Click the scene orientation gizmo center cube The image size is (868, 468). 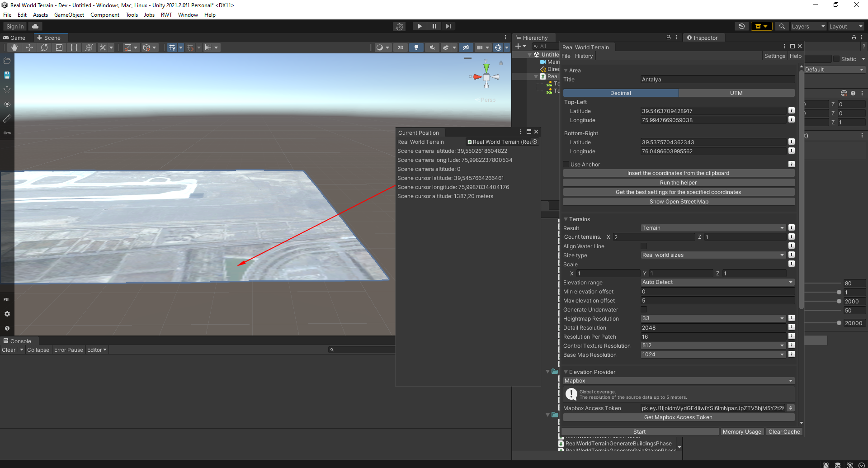pos(486,77)
